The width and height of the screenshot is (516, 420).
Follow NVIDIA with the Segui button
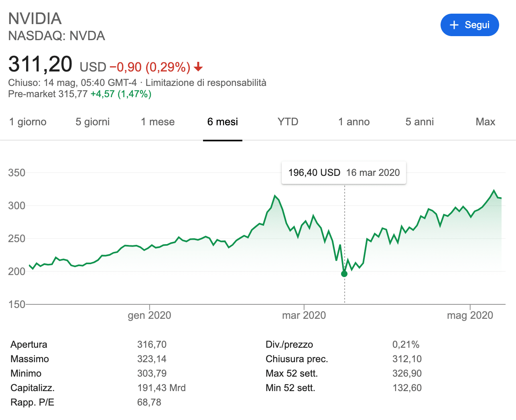(x=470, y=25)
